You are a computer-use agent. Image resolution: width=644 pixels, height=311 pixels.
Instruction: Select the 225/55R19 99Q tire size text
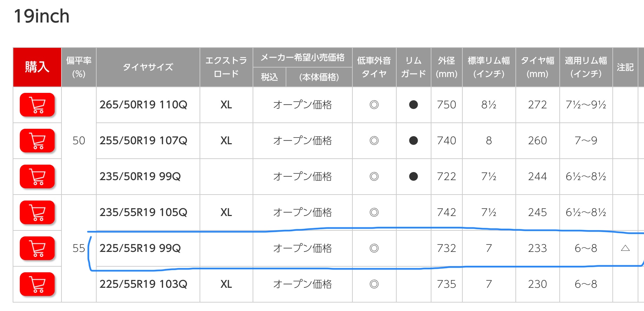coord(140,248)
